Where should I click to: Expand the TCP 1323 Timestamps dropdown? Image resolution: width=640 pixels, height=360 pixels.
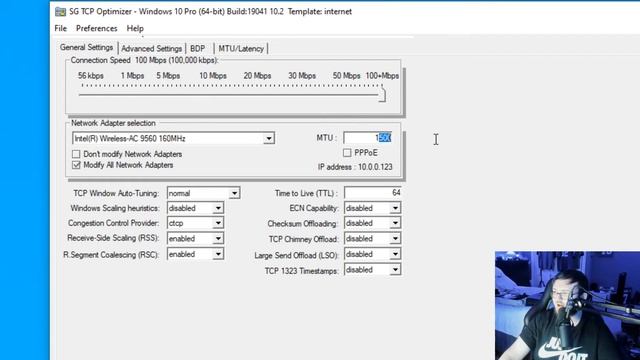[372, 270]
